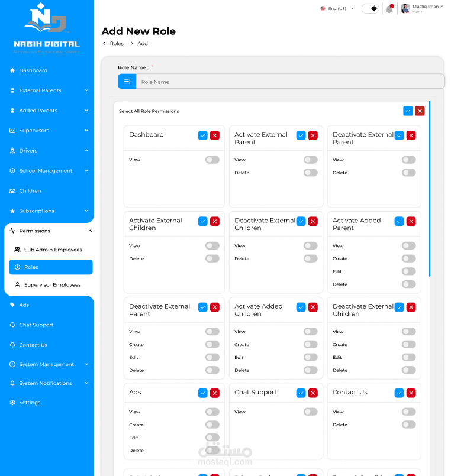Click blue checkmark on Activate External Parent card
The image size is (451, 476).
[x=301, y=135]
